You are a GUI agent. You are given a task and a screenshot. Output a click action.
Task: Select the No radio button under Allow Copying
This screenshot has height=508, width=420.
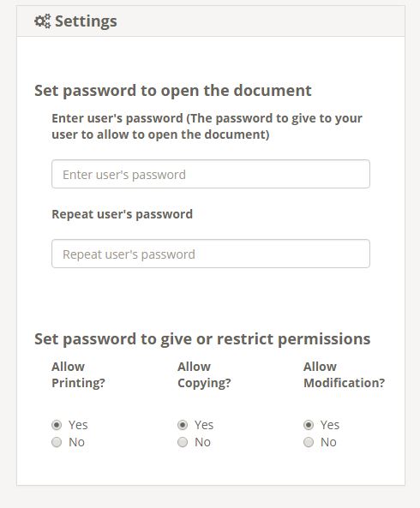point(183,442)
